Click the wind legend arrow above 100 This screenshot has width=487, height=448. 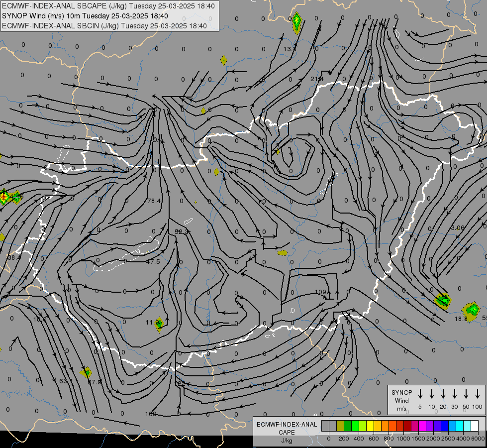tap(478, 394)
